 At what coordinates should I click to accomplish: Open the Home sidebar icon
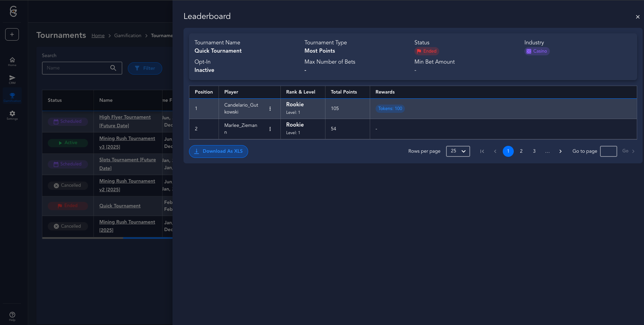(12, 62)
